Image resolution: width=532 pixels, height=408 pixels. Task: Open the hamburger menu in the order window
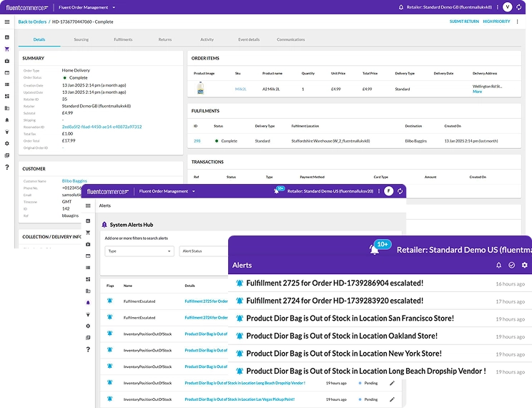(x=7, y=21)
